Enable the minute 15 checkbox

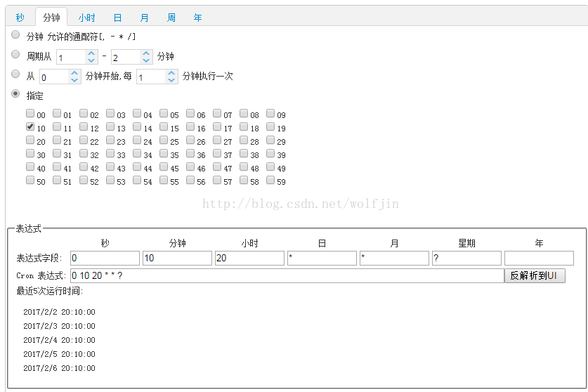pos(164,126)
